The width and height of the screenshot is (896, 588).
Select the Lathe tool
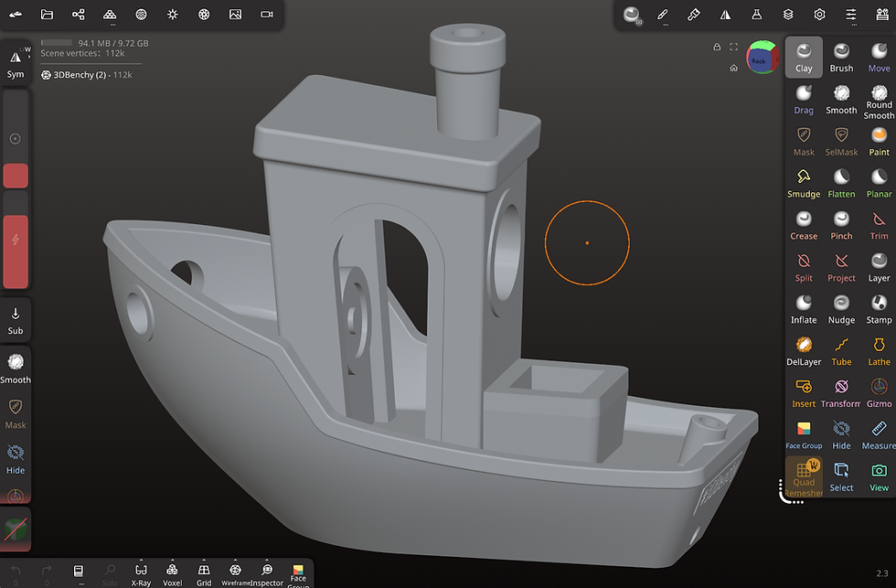pos(879,351)
